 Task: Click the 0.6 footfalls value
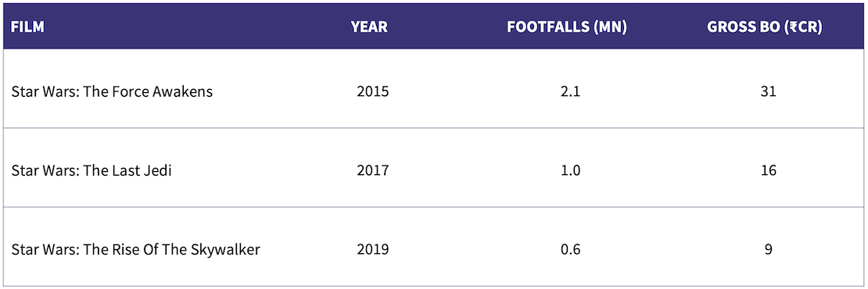pyautogui.click(x=570, y=250)
